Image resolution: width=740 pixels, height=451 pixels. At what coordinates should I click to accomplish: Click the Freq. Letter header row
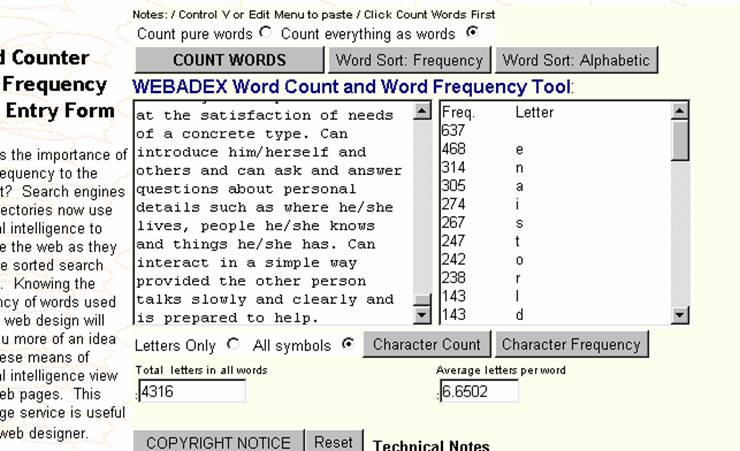tap(555, 112)
